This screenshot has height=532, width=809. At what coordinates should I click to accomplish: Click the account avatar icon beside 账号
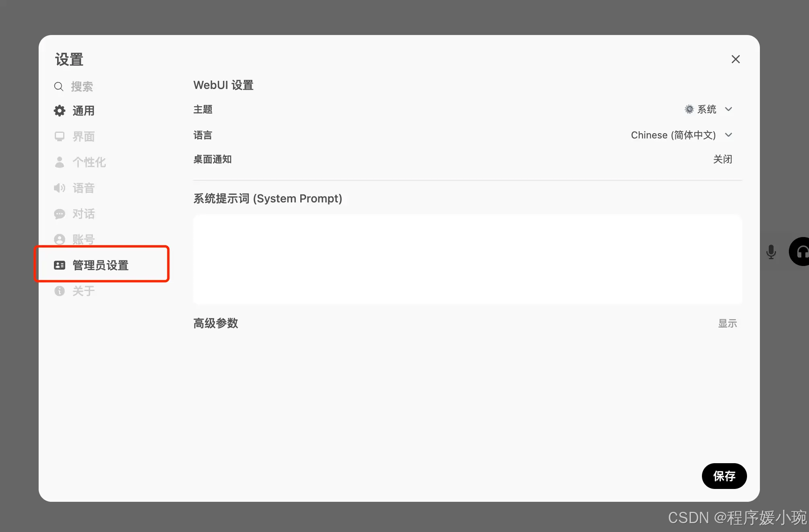60,239
